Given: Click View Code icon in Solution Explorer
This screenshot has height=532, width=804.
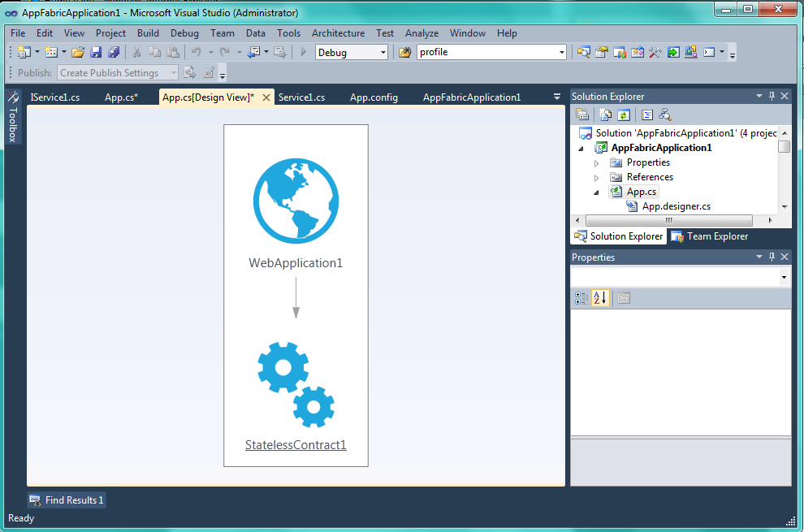Looking at the screenshot, I should click(647, 115).
